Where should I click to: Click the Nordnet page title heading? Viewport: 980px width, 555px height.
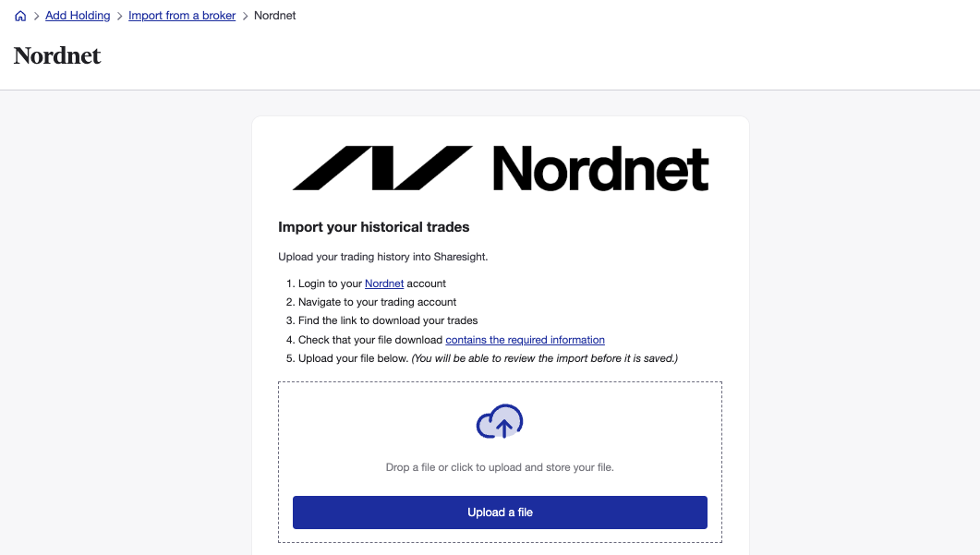click(56, 55)
